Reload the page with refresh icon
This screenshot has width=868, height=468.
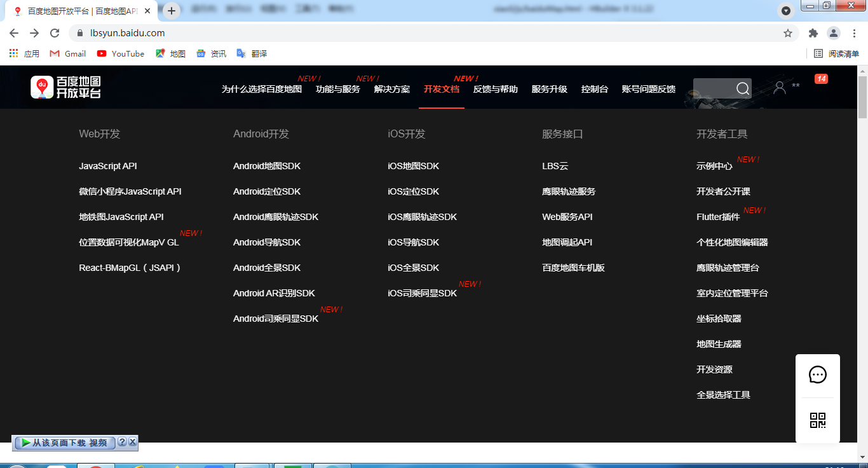click(x=55, y=33)
